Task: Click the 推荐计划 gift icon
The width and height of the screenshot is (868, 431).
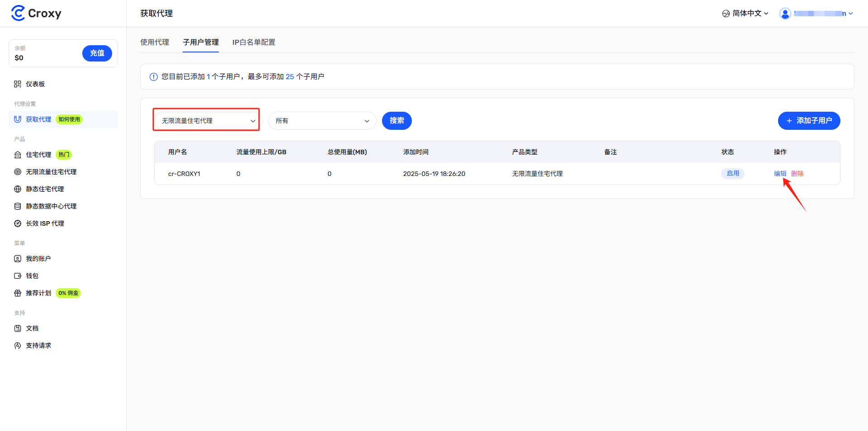Action: [18, 293]
